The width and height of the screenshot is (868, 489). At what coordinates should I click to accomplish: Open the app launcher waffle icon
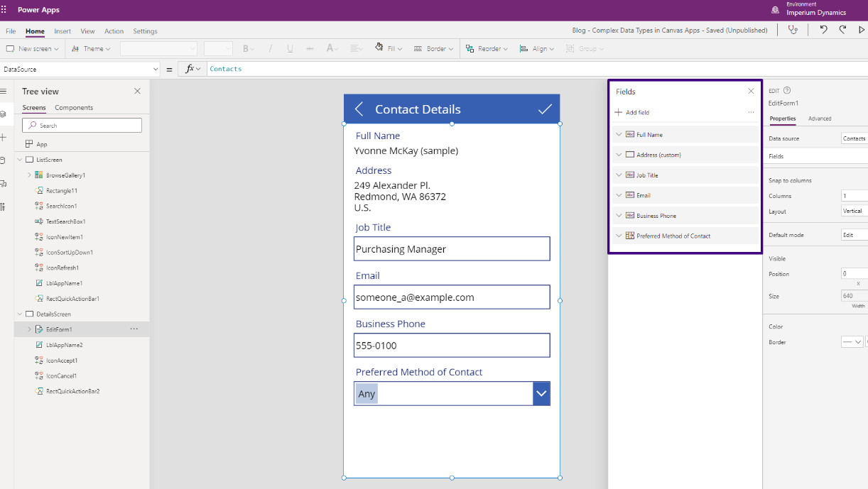(4, 10)
